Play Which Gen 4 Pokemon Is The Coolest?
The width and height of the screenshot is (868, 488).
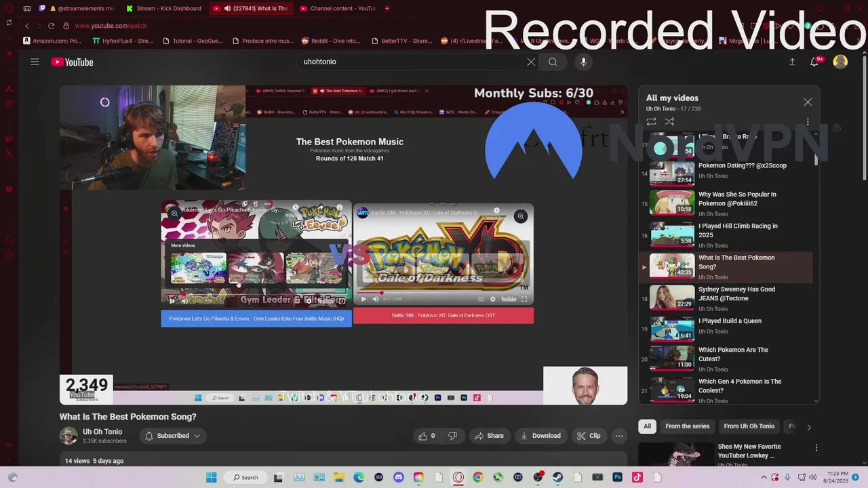tap(726, 391)
